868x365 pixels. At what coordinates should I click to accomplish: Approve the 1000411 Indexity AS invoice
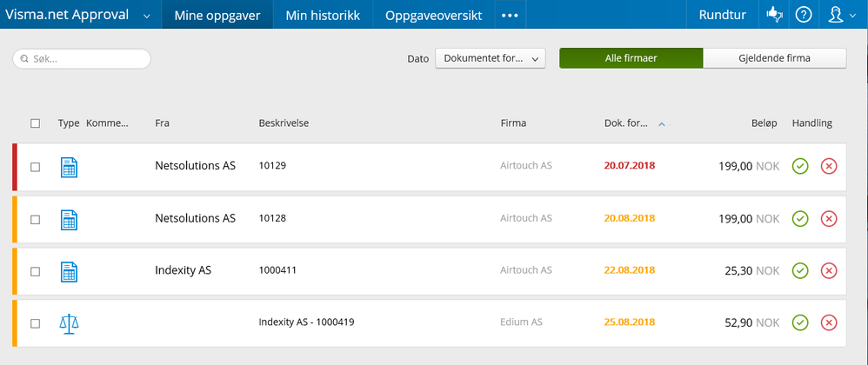(800, 271)
